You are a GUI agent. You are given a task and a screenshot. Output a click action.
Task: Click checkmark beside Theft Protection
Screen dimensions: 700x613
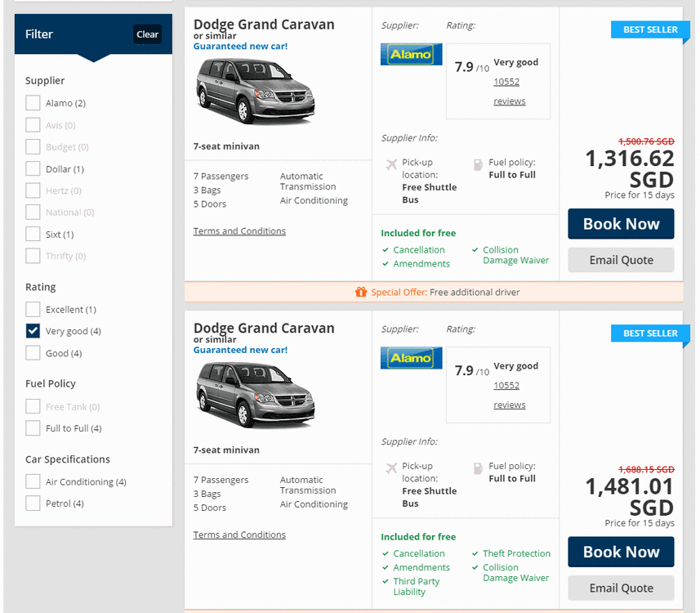tap(475, 553)
